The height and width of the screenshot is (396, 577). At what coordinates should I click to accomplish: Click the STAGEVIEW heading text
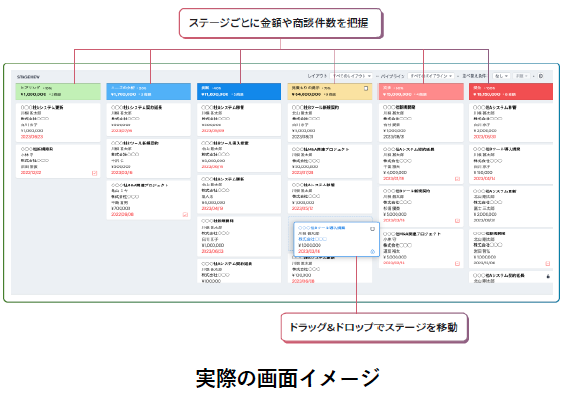(28, 77)
